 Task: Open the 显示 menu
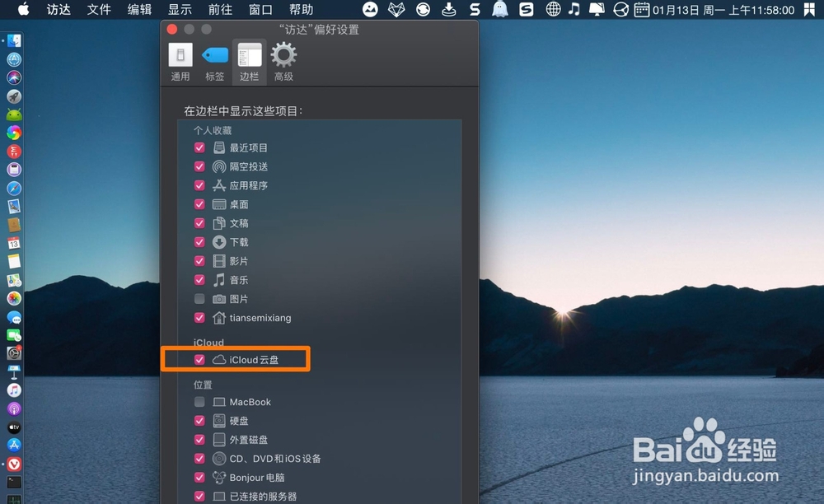[x=180, y=9]
